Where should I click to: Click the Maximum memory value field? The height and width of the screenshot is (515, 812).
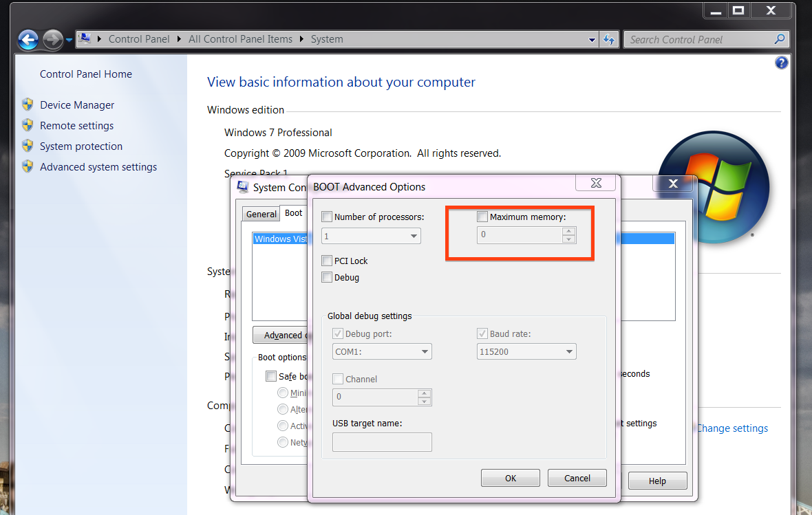[x=520, y=235]
